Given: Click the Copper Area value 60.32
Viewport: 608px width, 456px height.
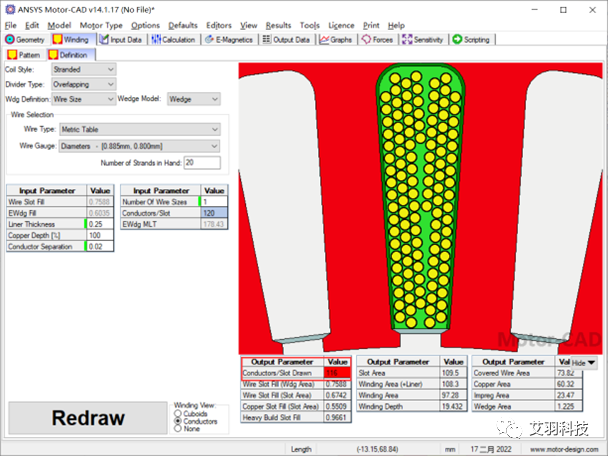Looking at the screenshot, I should pyautogui.click(x=568, y=384).
